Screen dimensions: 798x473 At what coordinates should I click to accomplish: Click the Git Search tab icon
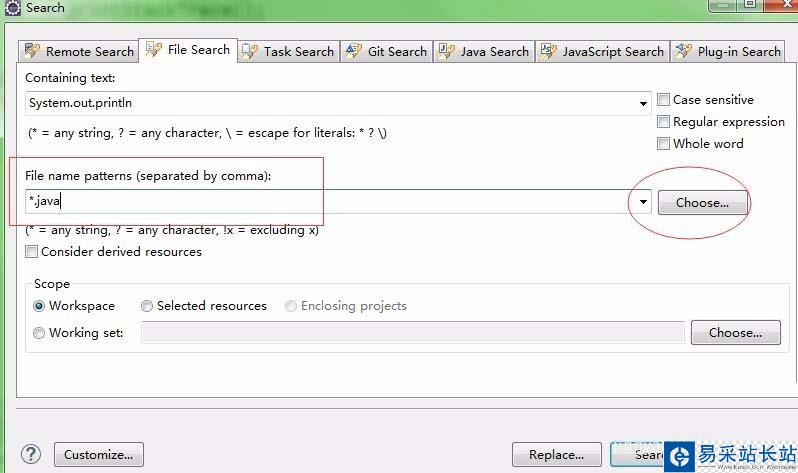tap(354, 51)
